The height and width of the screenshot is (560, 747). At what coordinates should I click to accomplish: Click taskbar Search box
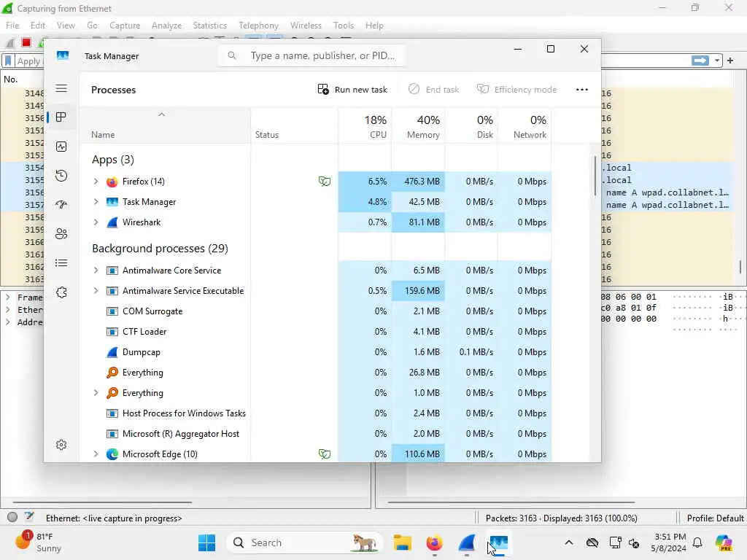click(x=305, y=542)
